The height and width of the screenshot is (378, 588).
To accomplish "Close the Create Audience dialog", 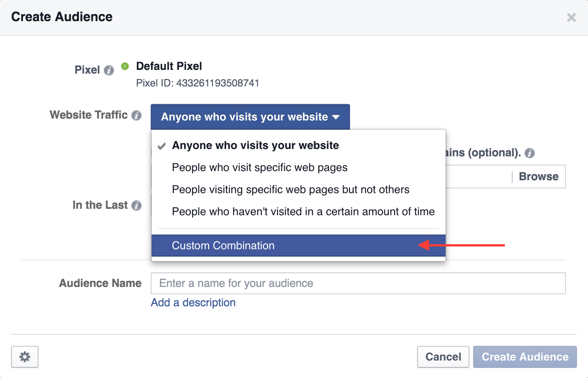I will pyautogui.click(x=571, y=17).
